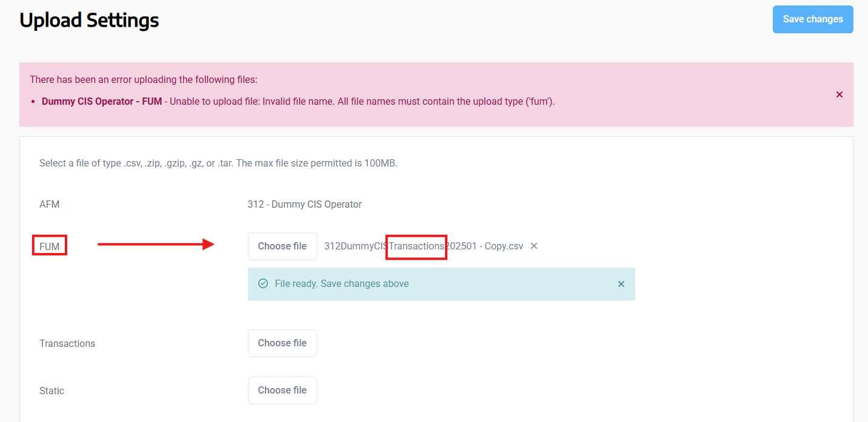Click the 'There has been an error' banner heading
Image resolution: width=868 pixels, height=422 pixels.
coord(144,79)
